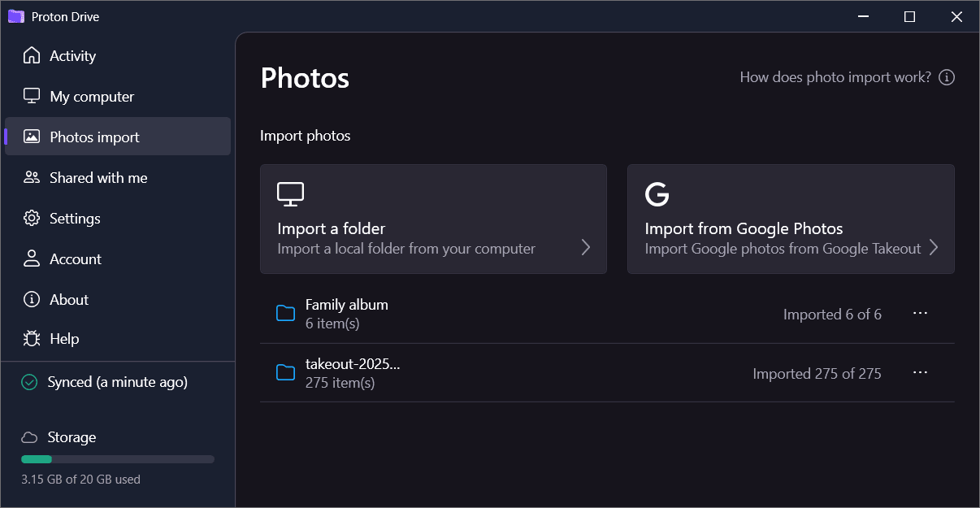The image size is (980, 508).
Task: Go to the About menu item
Action: click(x=69, y=299)
